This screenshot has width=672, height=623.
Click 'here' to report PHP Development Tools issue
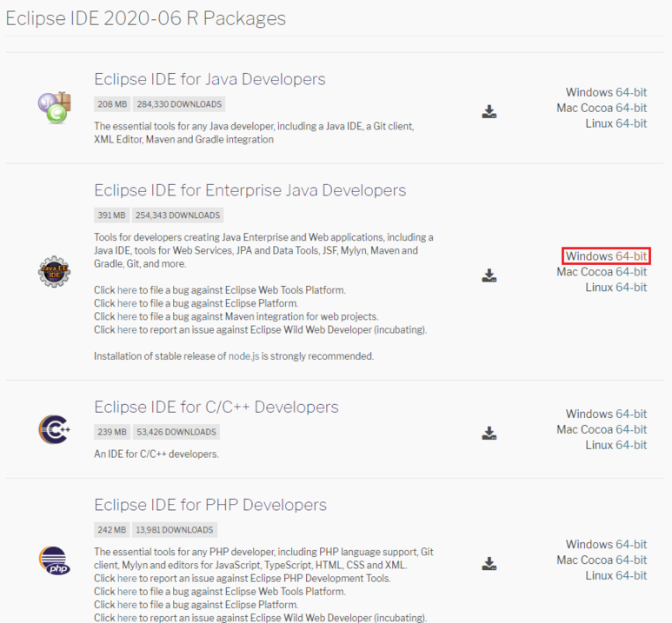[127, 579]
